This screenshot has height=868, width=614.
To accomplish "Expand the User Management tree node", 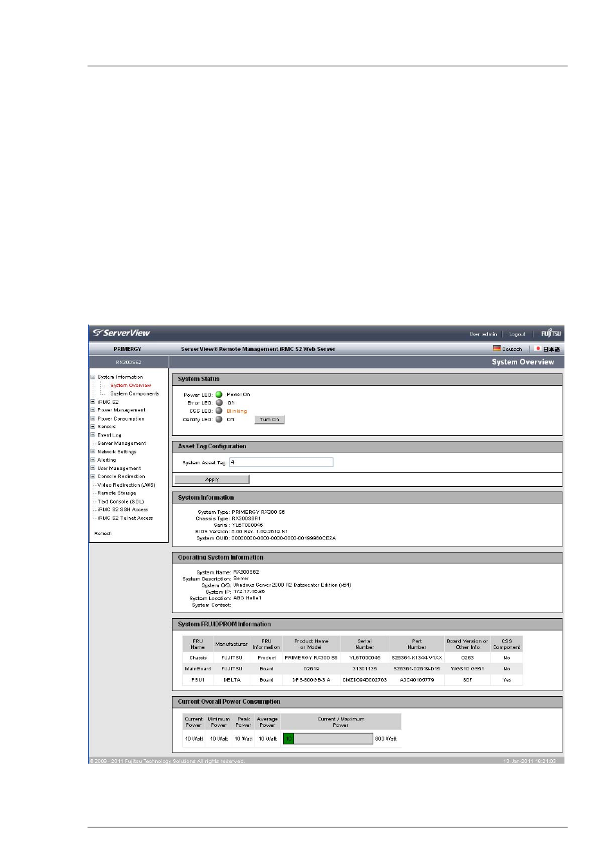I will [x=93, y=468].
